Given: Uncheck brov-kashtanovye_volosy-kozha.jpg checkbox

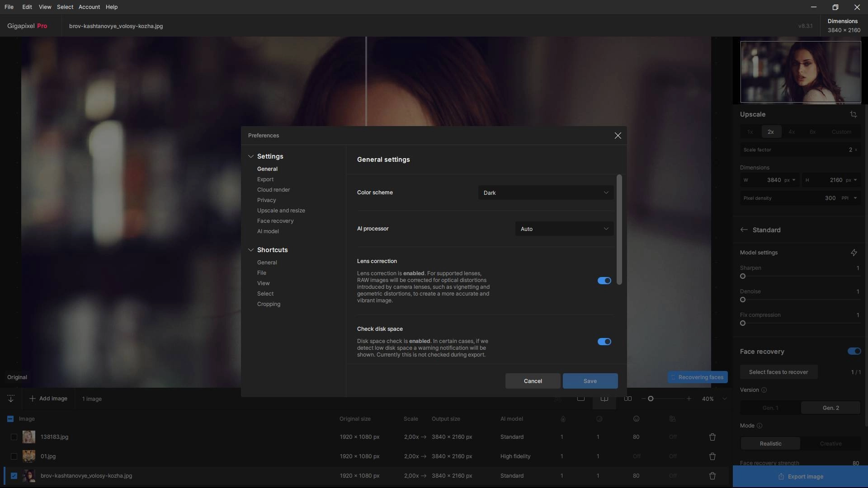Looking at the screenshot, I should tap(14, 476).
